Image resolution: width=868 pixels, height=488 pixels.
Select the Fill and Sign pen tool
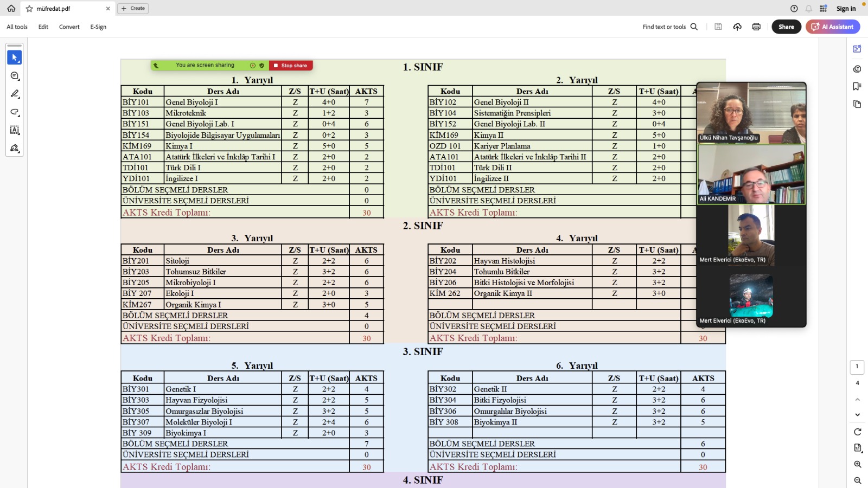(x=15, y=148)
